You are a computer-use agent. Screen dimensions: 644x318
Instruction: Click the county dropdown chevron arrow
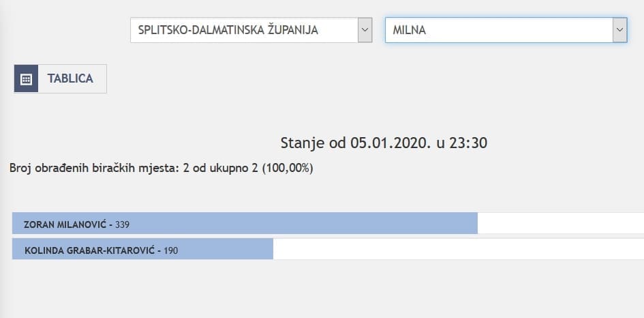(x=365, y=30)
